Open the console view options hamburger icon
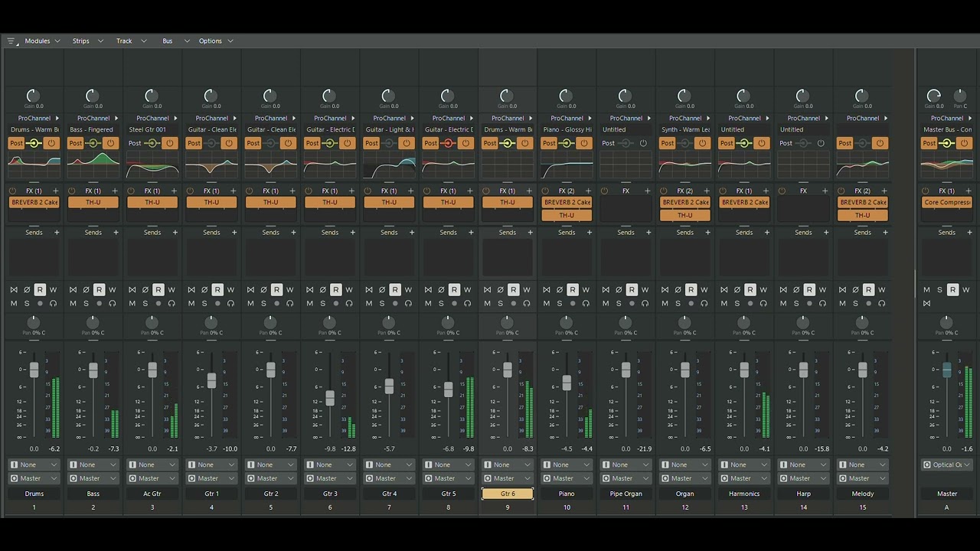The width and height of the screenshot is (980, 551). click(11, 41)
